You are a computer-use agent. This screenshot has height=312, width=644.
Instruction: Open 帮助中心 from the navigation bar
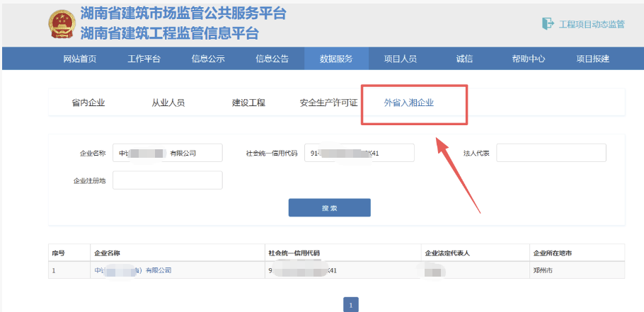(x=528, y=59)
